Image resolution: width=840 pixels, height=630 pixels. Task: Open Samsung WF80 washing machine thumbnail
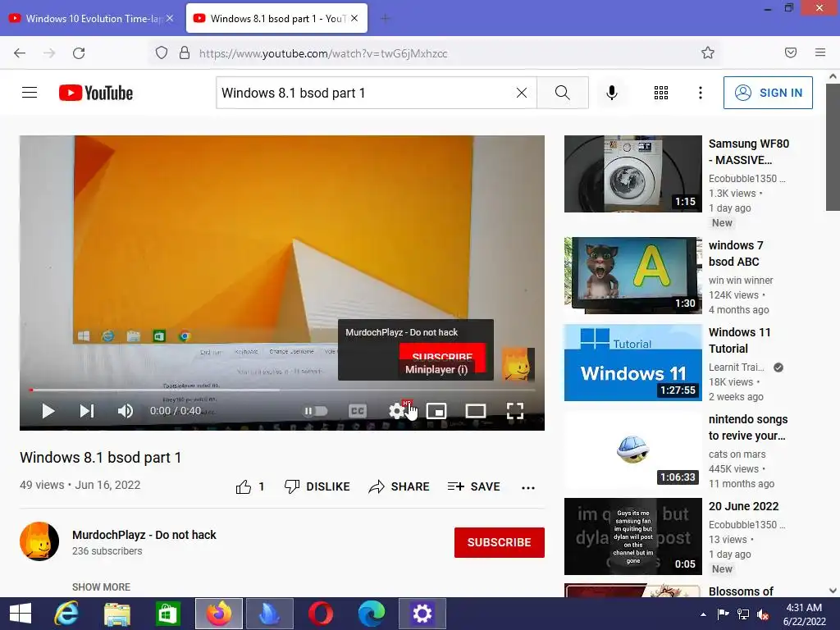point(632,174)
